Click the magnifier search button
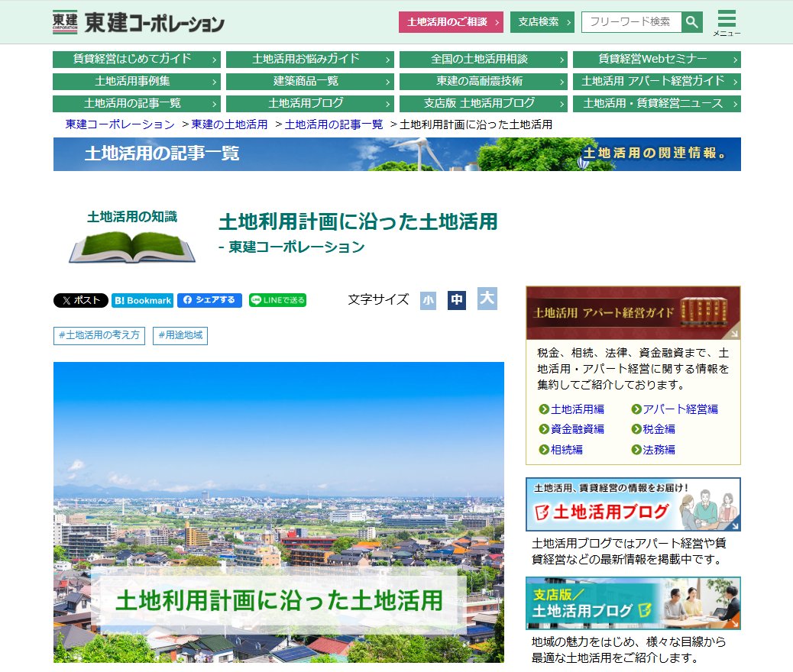 692,22
